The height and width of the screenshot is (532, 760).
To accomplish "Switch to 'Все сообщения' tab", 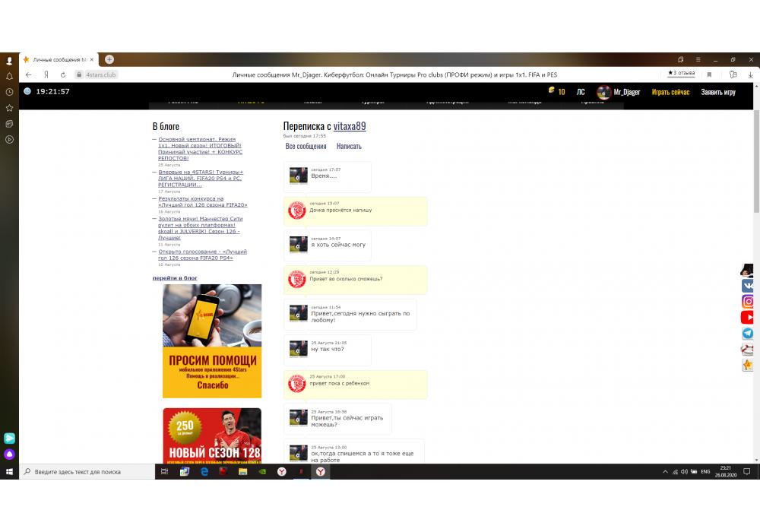I will (x=306, y=147).
